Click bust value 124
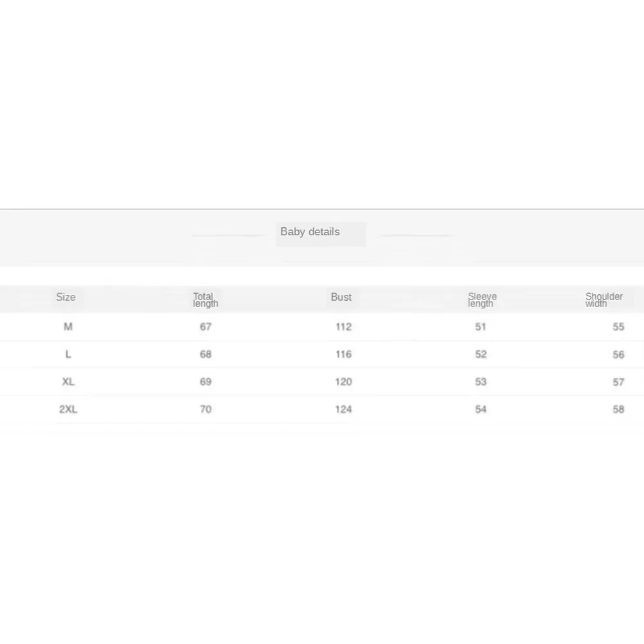Screen dimensions: 644x644 click(343, 409)
